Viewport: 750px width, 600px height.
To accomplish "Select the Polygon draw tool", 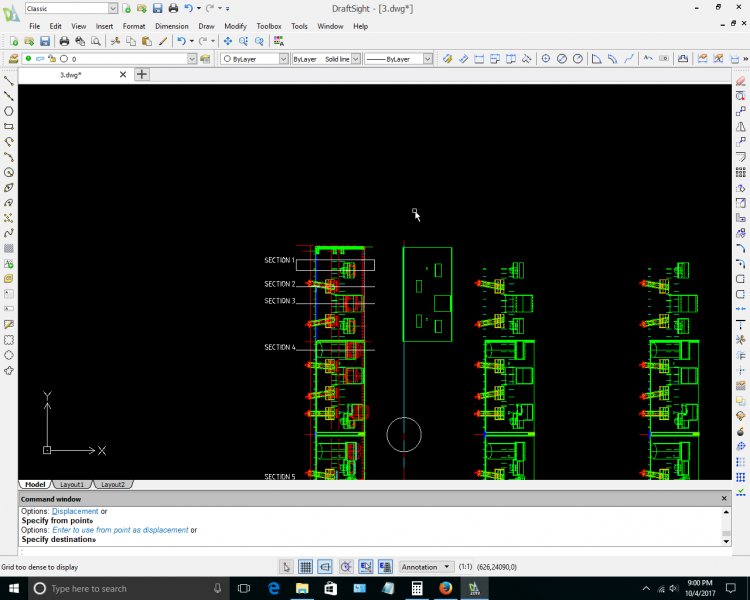I will pos(9,111).
